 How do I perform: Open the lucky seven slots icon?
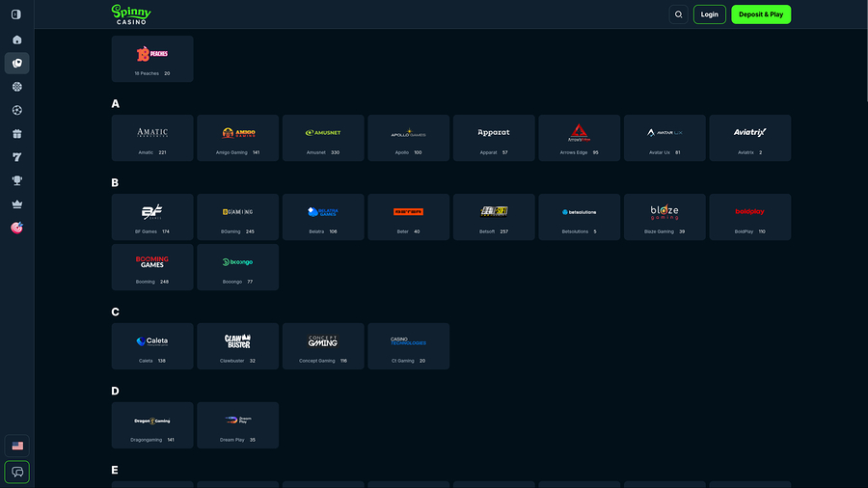tap(17, 157)
